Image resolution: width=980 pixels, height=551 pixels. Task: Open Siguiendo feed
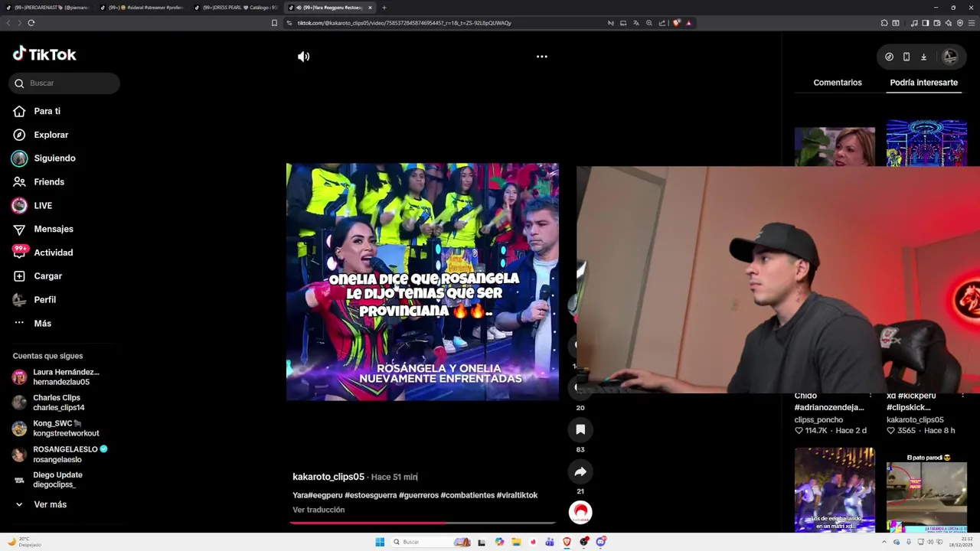[x=54, y=158]
